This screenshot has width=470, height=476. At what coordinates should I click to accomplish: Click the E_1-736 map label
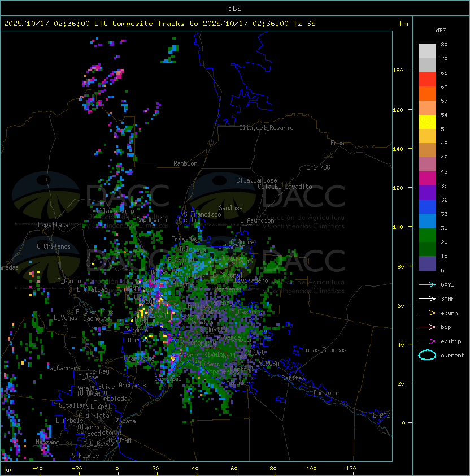[x=318, y=167]
